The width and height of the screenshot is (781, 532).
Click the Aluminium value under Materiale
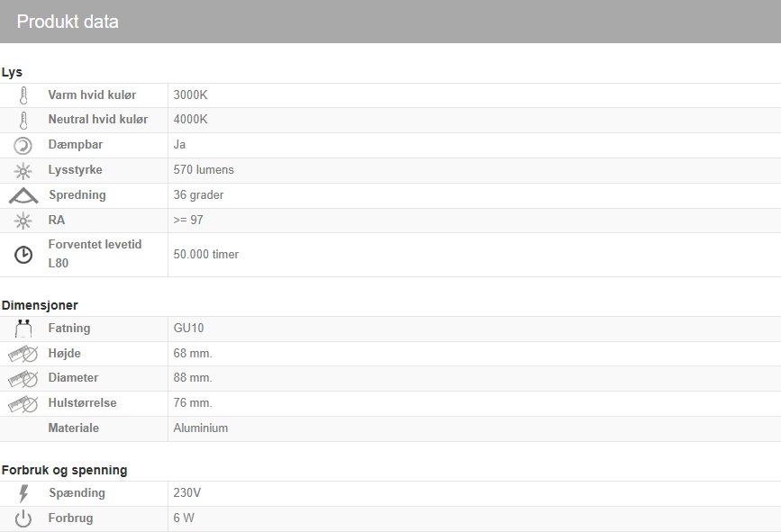tap(199, 428)
